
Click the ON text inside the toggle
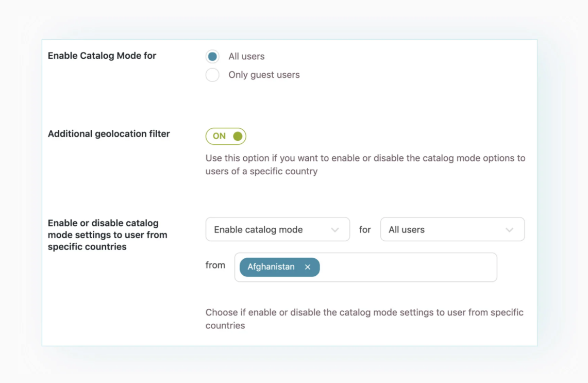coord(219,136)
